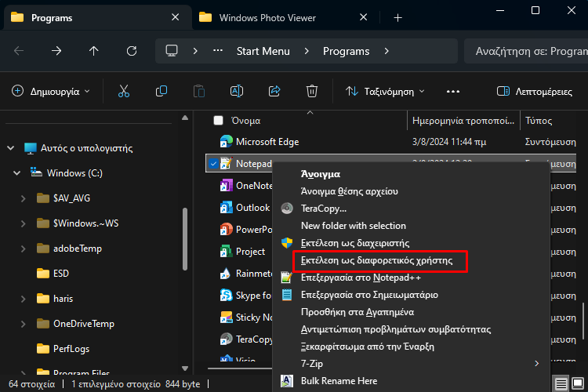Click the Share icon in the toolbar
The width and height of the screenshot is (588, 392).
pyautogui.click(x=274, y=91)
